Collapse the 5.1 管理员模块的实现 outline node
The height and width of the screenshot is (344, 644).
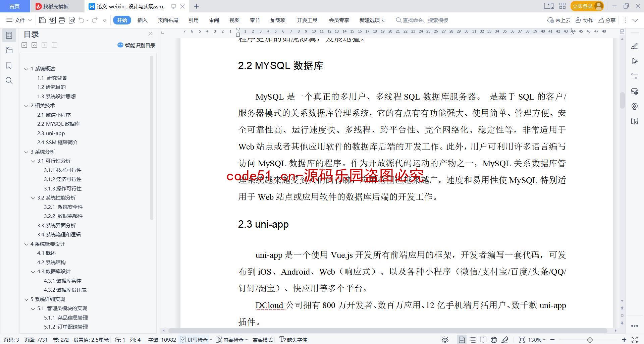coord(33,308)
